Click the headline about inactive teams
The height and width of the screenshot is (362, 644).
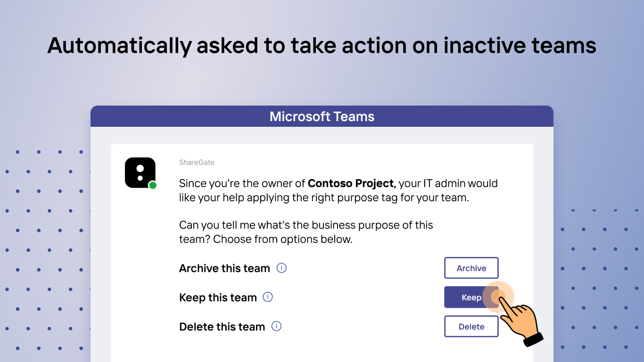[x=322, y=46]
